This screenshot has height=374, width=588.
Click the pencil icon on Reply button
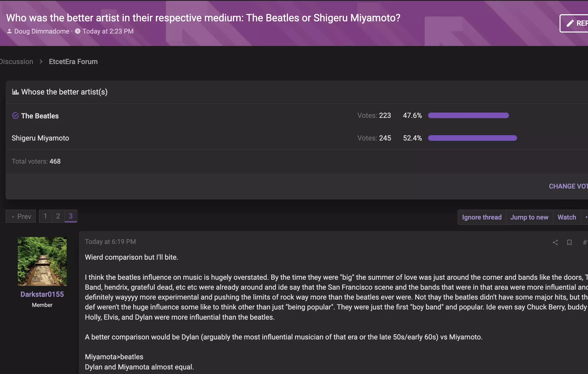click(570, 23)
